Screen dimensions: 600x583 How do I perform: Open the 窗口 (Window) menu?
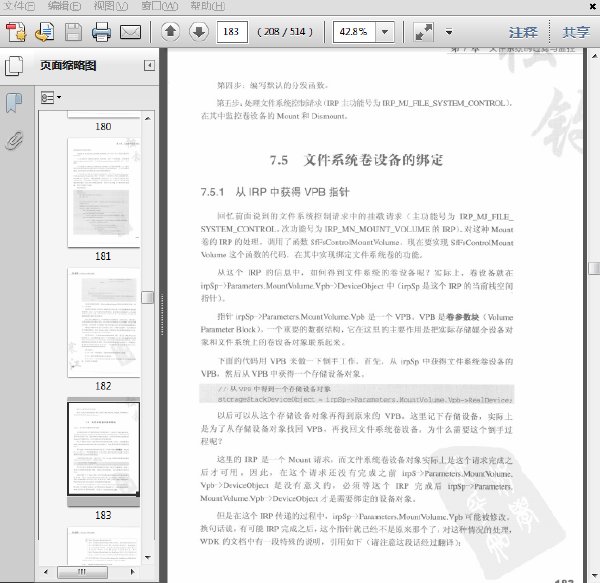[160, 6]
